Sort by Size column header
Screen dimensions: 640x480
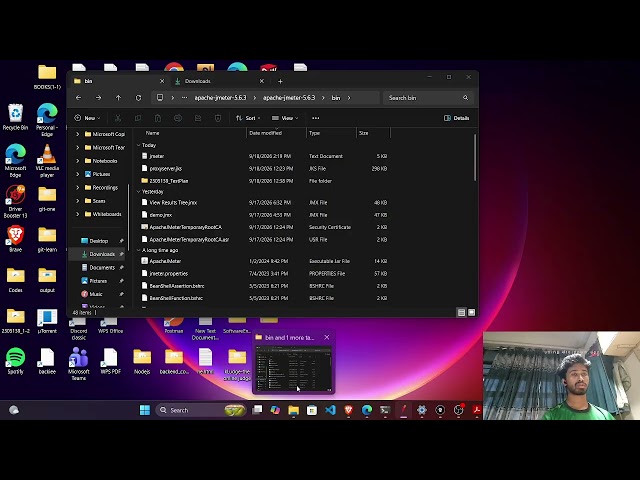[x=373, y=133]
